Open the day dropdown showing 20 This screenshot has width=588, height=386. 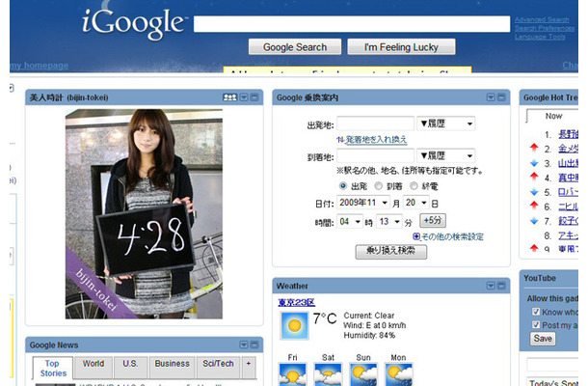point(415,203)
